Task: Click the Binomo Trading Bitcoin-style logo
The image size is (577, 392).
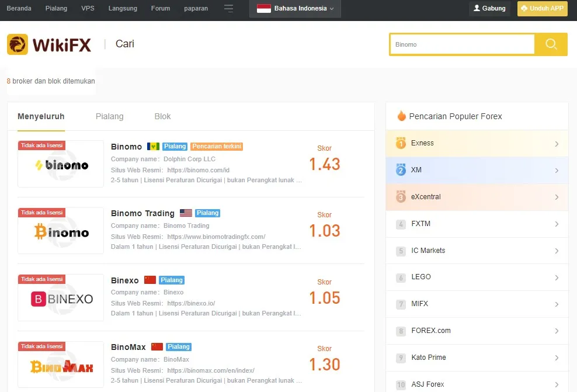Action: (x=61, y=231)
